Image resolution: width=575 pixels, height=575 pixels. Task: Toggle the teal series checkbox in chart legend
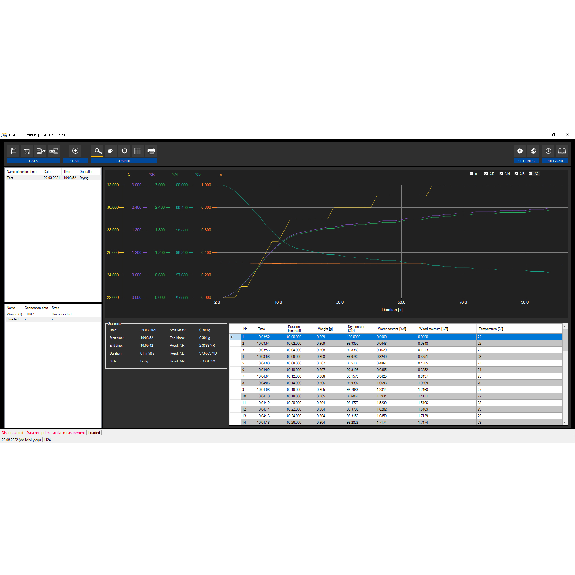[x=516, y=173]
